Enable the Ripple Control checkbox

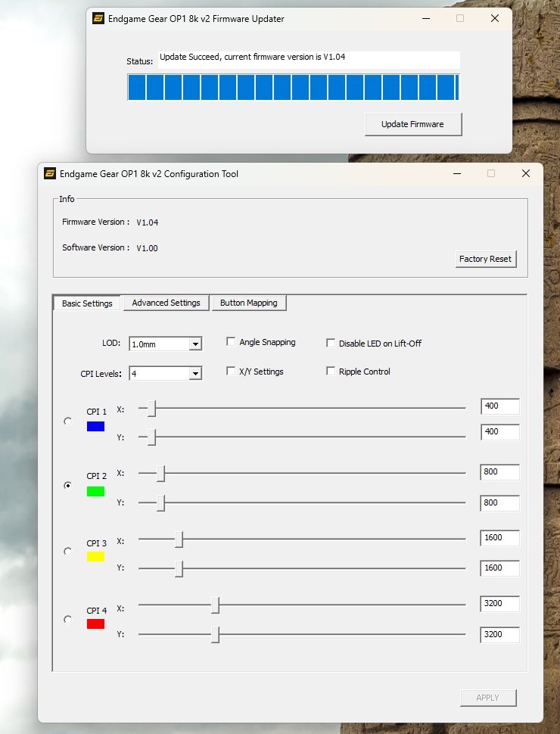click(x=331, y=372)
